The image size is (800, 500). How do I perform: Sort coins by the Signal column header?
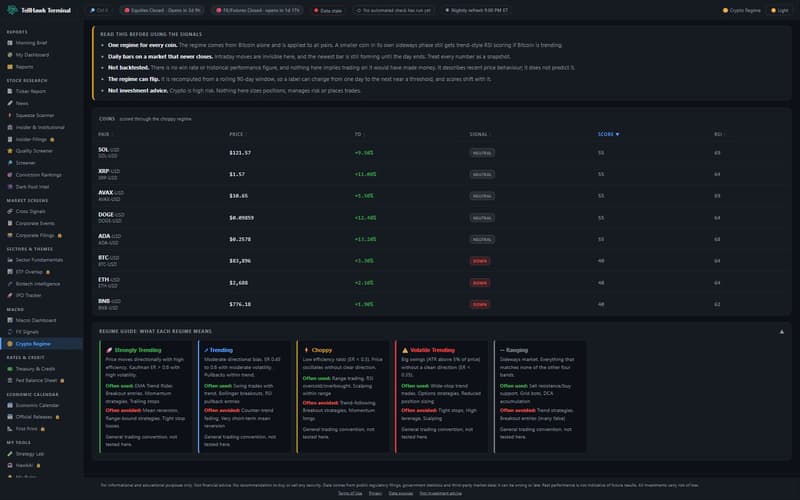(478, 134)
